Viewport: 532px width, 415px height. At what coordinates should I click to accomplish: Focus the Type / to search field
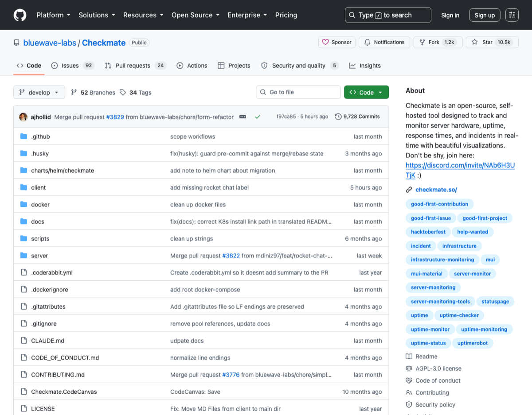tap(388, 15)
